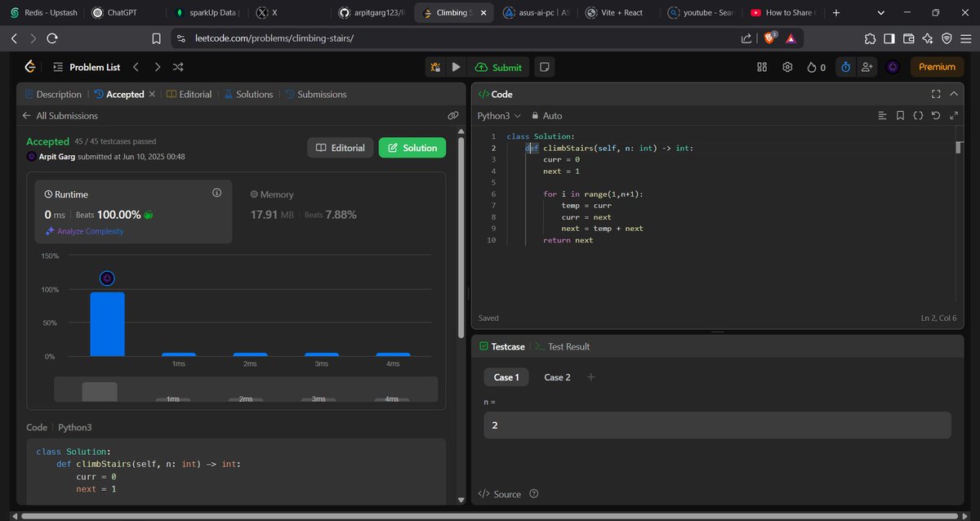Reset code to default icon

[x=936, y=116]
